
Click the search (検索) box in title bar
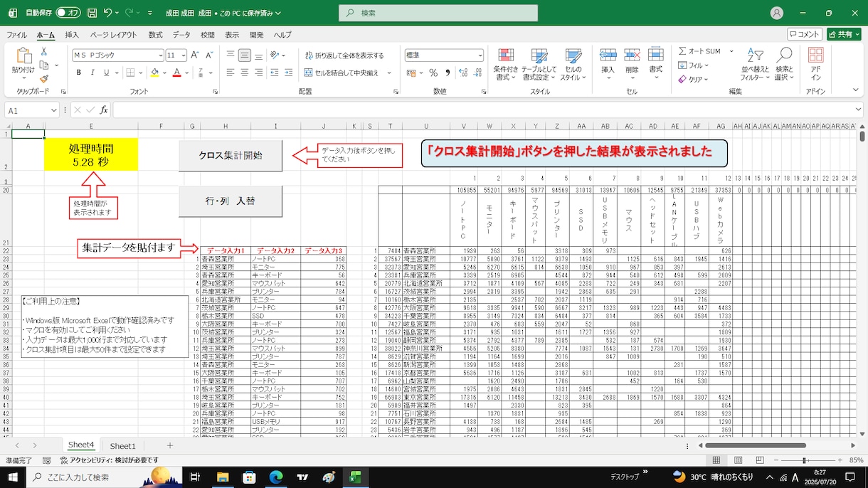438,13
